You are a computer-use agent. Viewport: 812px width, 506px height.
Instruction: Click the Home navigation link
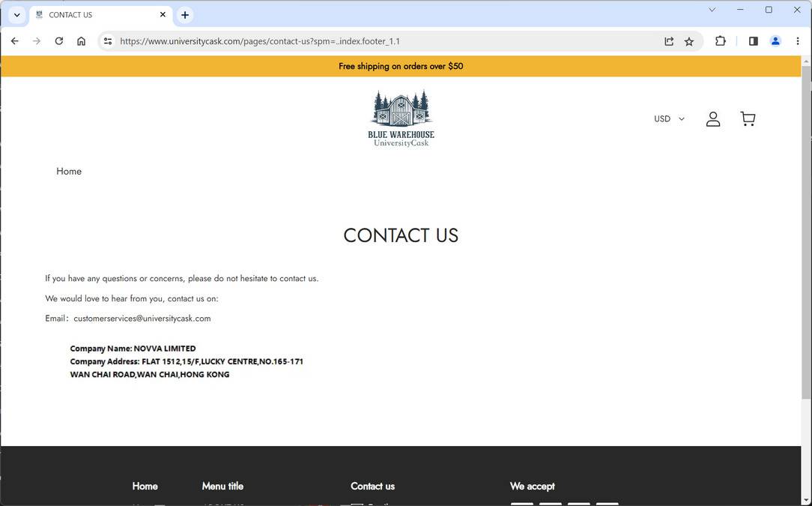tap(68, 171)
